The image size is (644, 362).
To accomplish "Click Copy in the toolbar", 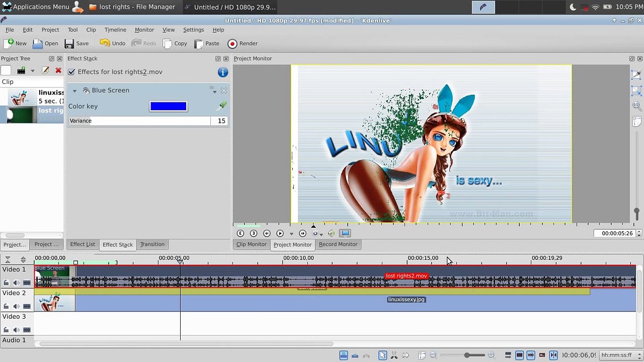I will pyautogui.click(x=175, y=43).
